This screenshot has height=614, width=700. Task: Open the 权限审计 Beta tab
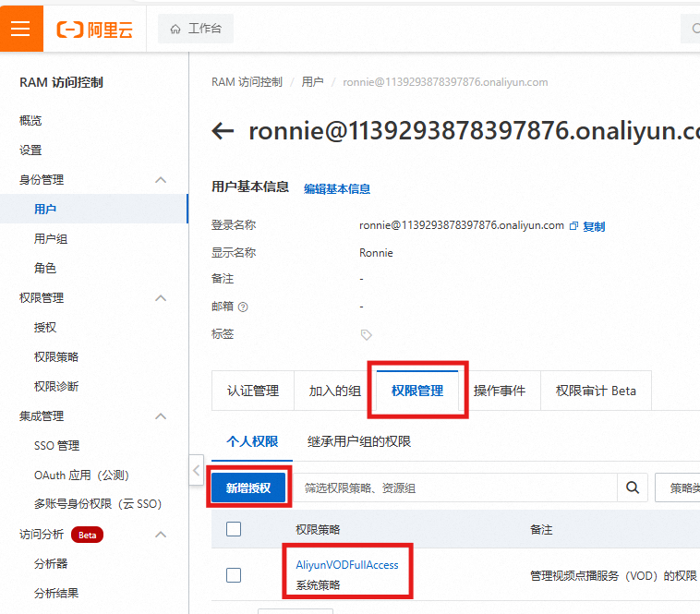click(596, 391)
